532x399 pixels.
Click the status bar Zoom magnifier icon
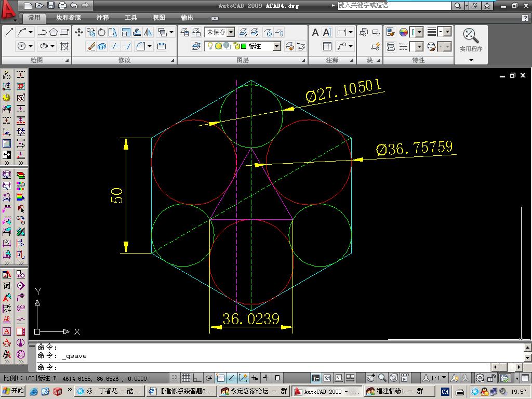click(x=382, y=378)
